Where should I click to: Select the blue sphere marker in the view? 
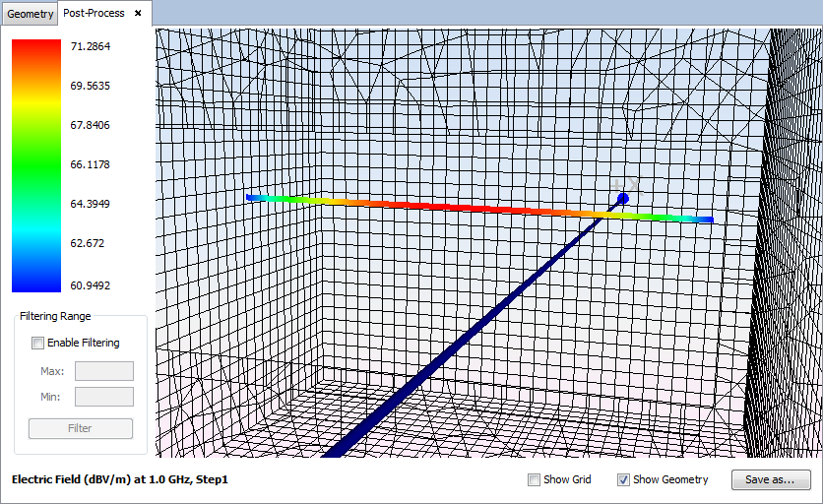[623, 199]
